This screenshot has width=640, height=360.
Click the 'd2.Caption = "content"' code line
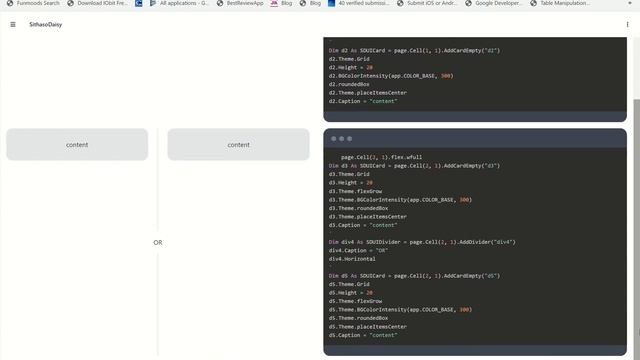click(363, 101)
